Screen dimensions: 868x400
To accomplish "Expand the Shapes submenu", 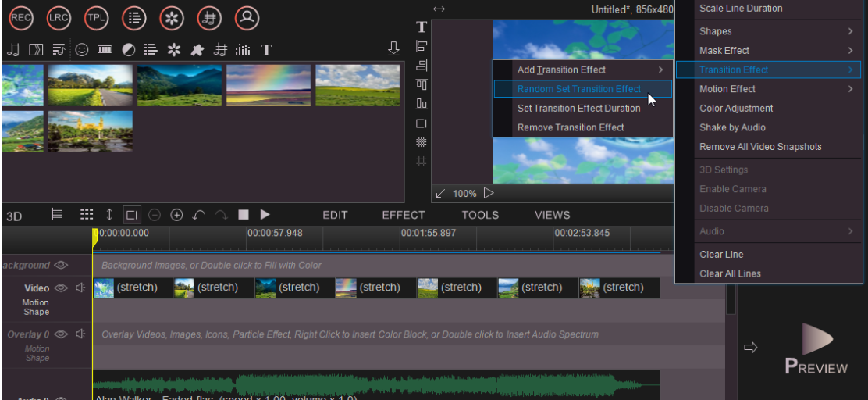I will point(768,31).
